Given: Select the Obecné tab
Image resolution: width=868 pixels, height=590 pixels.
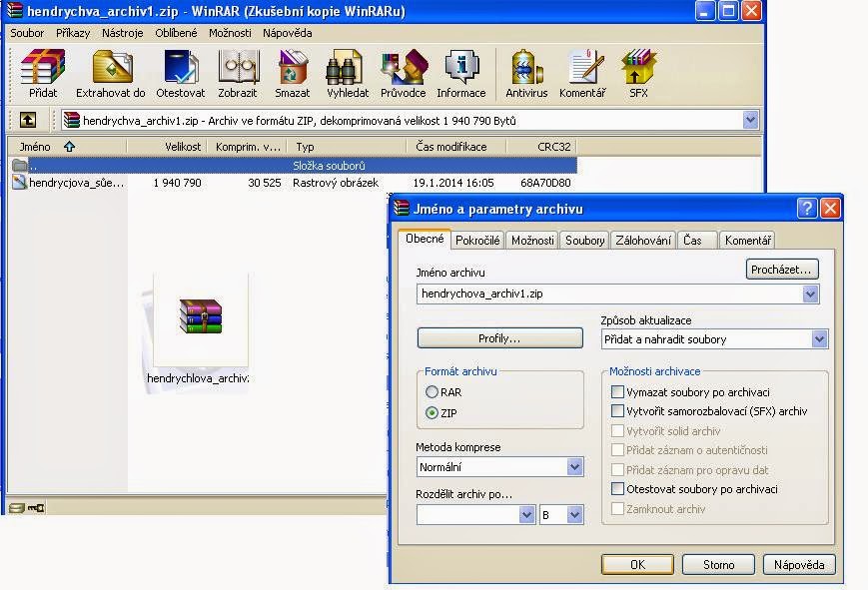Looking at the screenshot, I should click(425, 239).
